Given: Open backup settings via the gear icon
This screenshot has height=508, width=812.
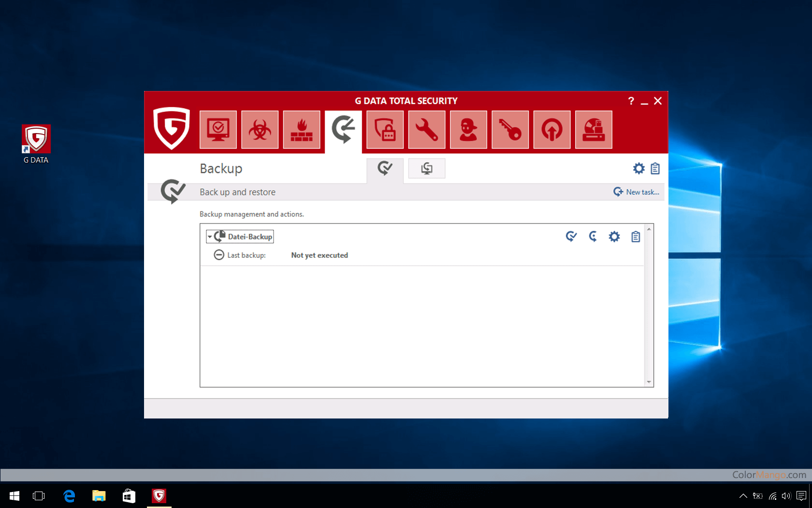Looking at the screenshot, I should (x=638, y=168).
